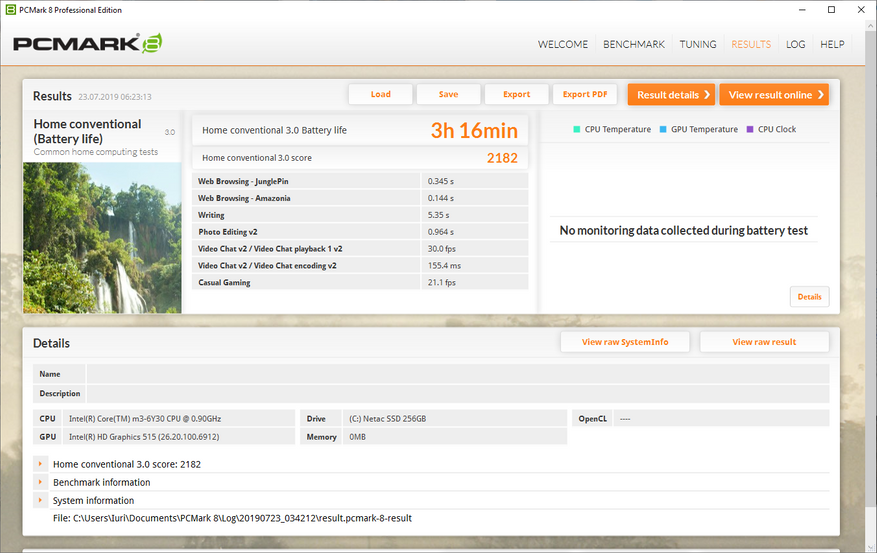View result online
The height and width of the screenshot is (553, 877).
click(774, 95)
